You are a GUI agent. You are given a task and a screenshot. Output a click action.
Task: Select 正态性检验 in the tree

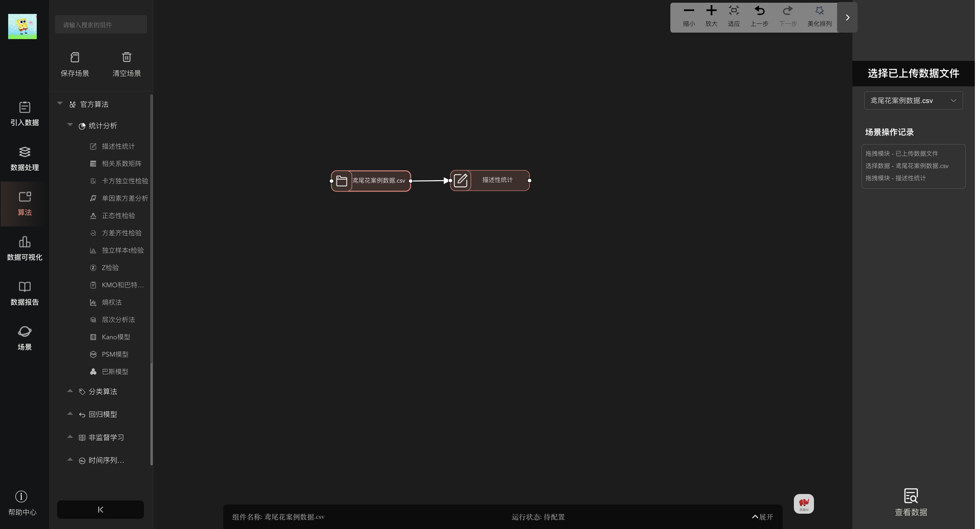click(x=119, y=216)
